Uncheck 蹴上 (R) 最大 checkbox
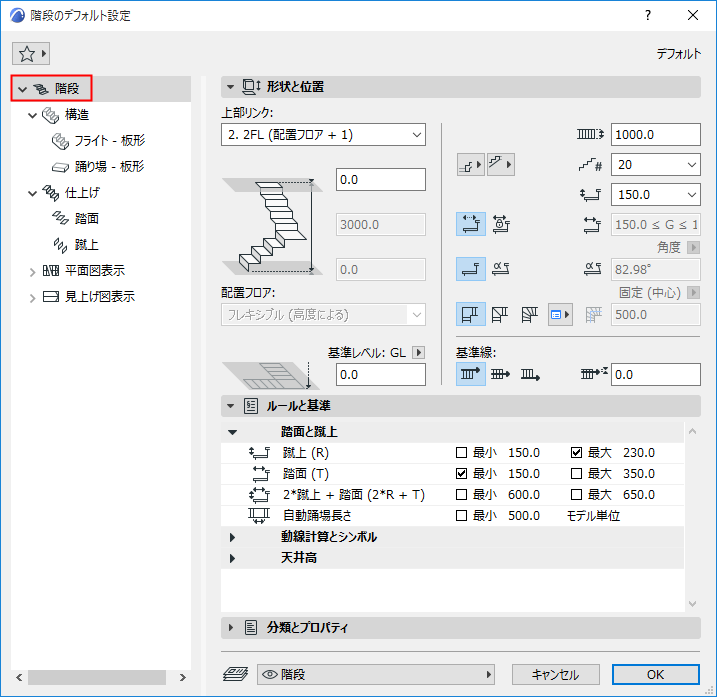The height and width of the screenshot is (697, 717). pos(576,453)
